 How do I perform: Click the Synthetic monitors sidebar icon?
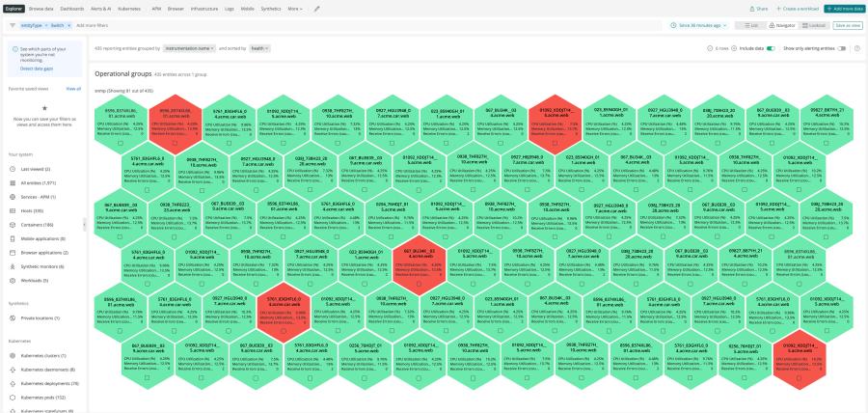(x=13, y=266)
